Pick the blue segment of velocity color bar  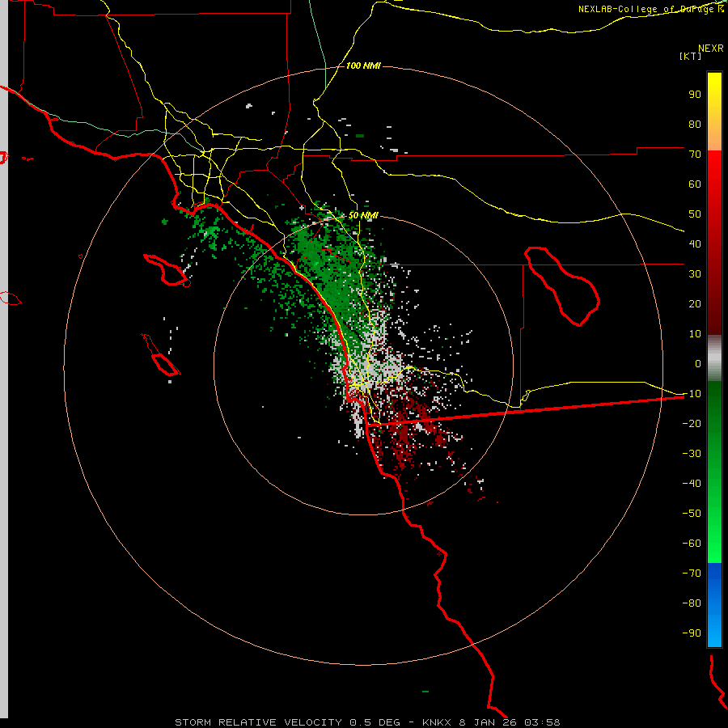pyautogui.click(x=714, y=604)
